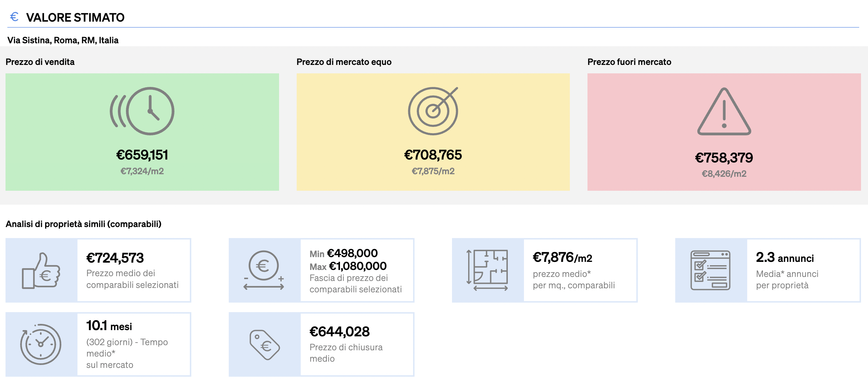Image resolution: width=868 pixels, height=391 pixels.
Task: Click the warning triangle icon
Action: (724, 112)
